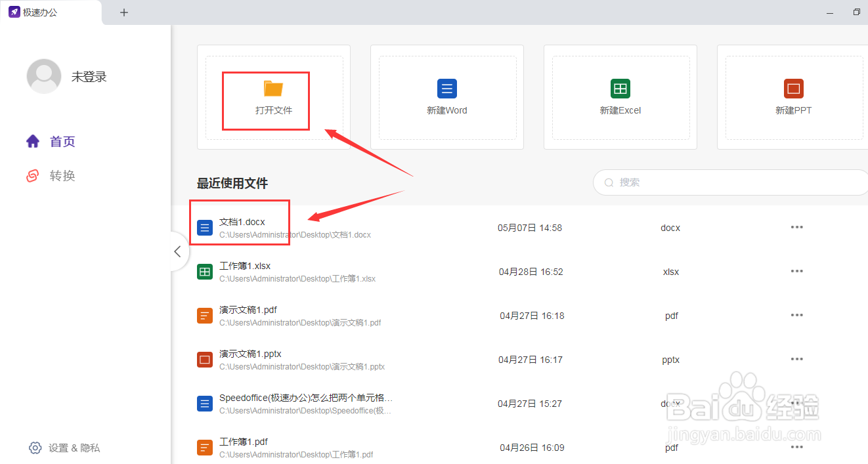The image size is (868, 464).
Task: Open 设置 & 隐私 at the bottom
Action: pos(74,448)
